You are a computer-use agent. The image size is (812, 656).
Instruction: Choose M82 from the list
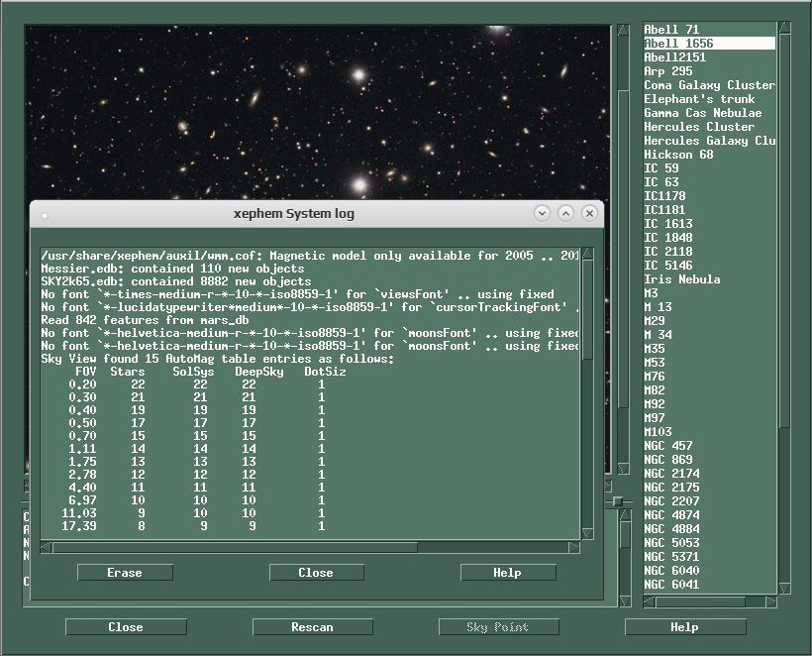709,390
